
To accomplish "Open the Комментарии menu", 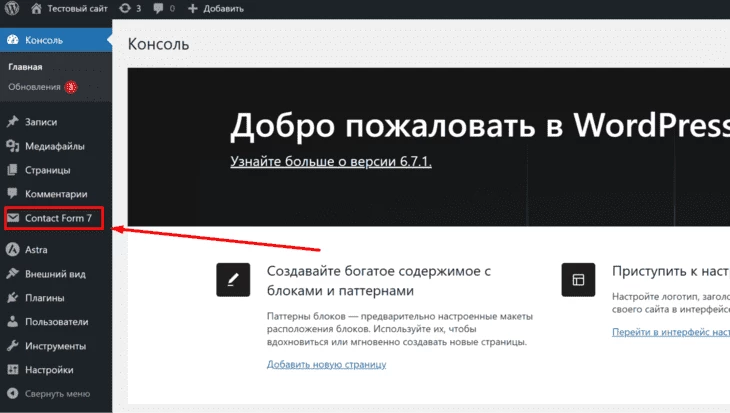I will pyautogui.click(x=56, y=194).
